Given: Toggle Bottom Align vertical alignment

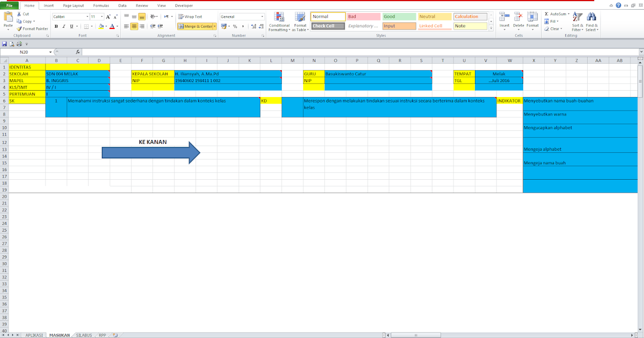Looking at the screenshot, I should point(142,17).
